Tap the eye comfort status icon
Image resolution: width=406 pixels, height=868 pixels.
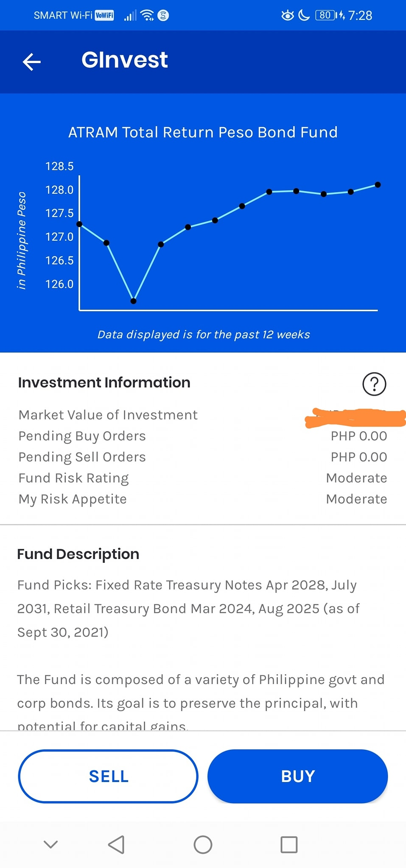[x=288, y=15]
